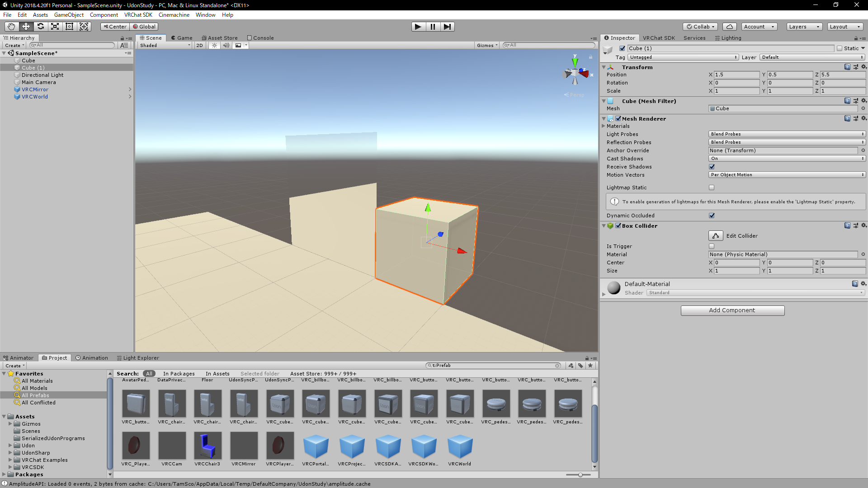868x488 pixels.
Task: Open the cloud services icon
Action: tap(729, 27)
